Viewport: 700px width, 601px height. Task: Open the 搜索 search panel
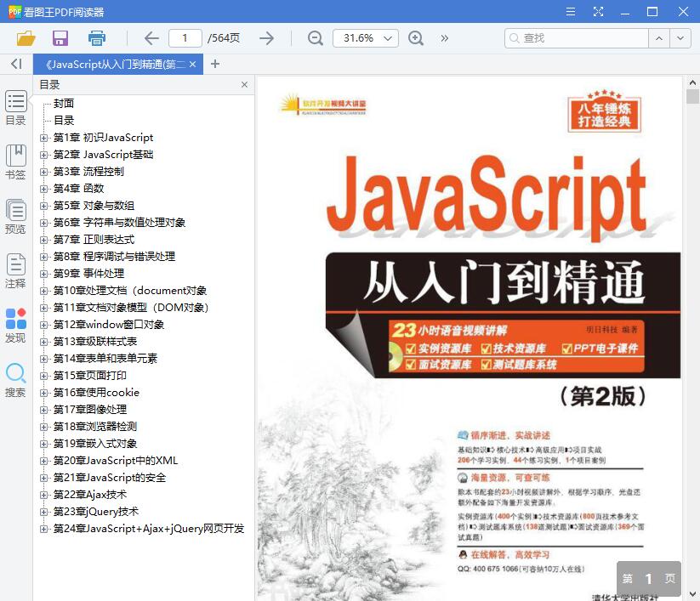pyautogui.click(x=15, y=380)
